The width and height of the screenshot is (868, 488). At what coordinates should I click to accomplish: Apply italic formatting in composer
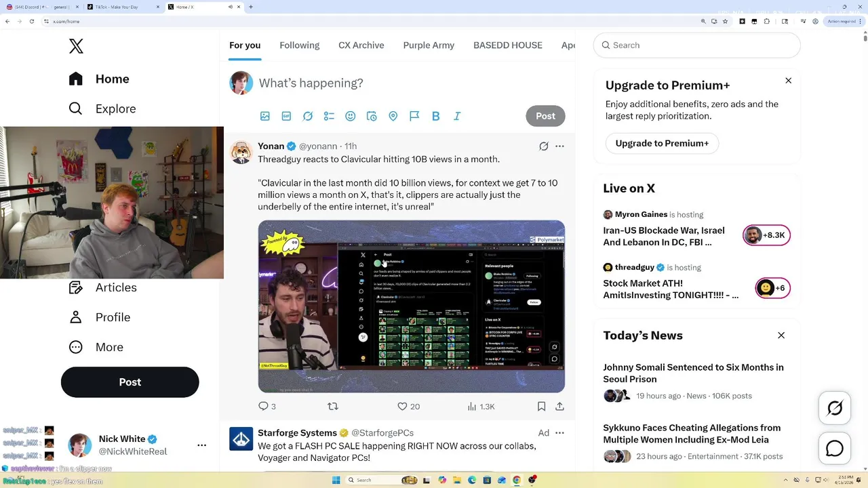point(457,116)
